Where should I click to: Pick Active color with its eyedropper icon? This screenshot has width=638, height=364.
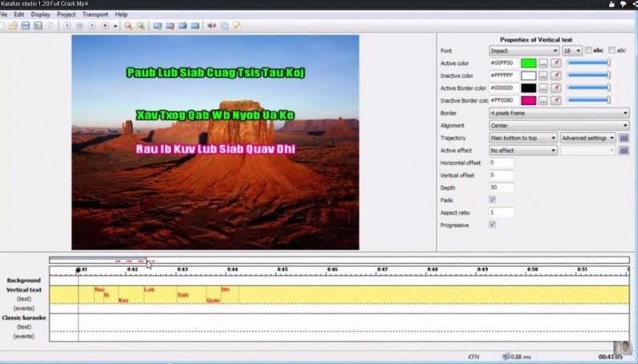tap(556, 63)
